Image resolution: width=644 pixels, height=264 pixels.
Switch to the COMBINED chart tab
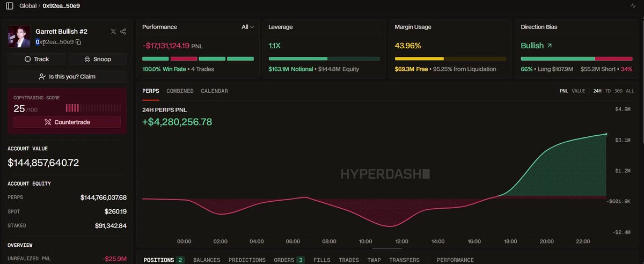click(x=180, y=91)
